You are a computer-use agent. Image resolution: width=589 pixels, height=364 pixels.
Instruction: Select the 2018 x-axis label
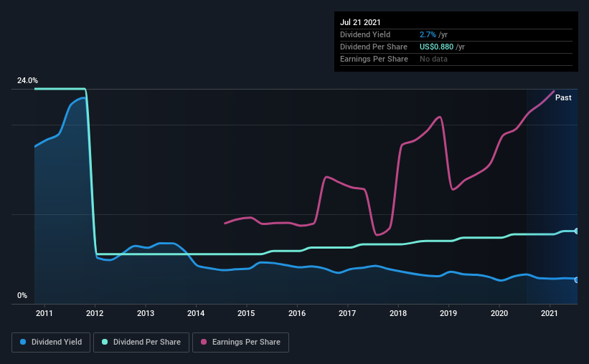[x=398, y=313]
